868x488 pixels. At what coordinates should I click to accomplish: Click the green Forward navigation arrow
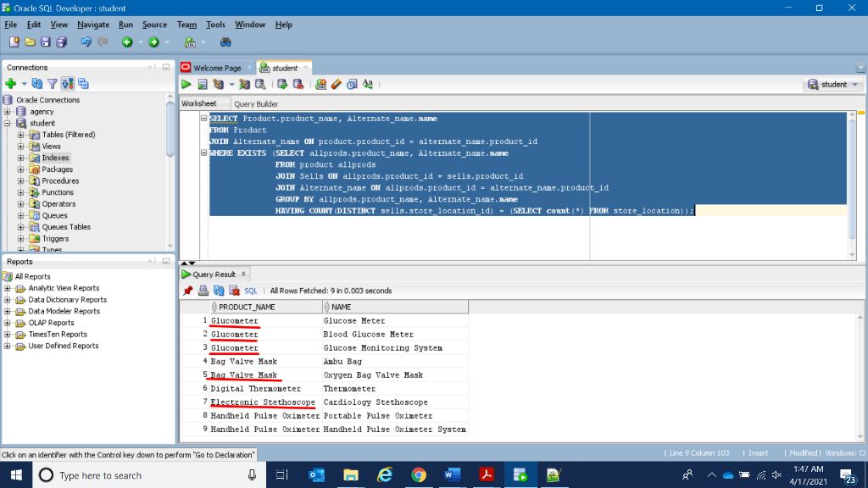tap(154, 42)
